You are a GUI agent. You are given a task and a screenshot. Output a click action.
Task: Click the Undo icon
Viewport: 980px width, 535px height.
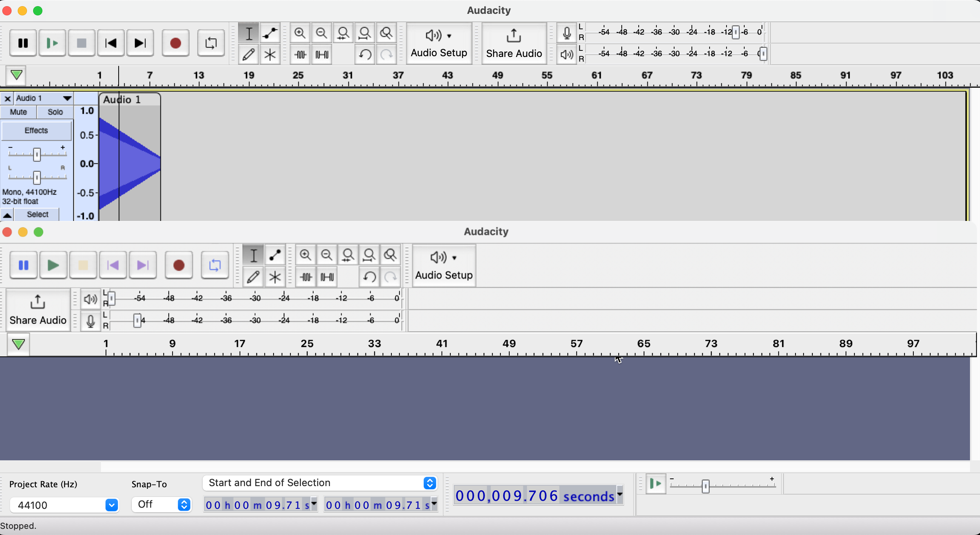pos(365,54)
